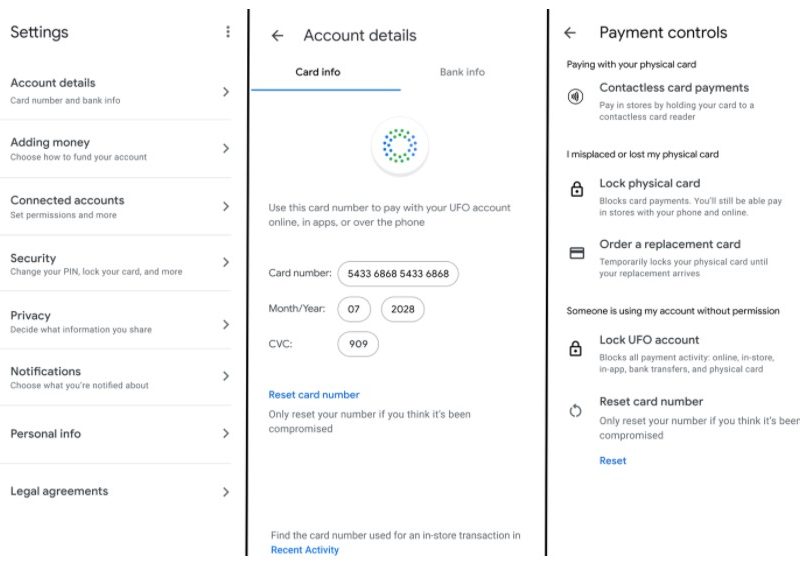Open Notifications settings via its chevron
The height and width of the screenshot is (564, 800).
point(226,377)
